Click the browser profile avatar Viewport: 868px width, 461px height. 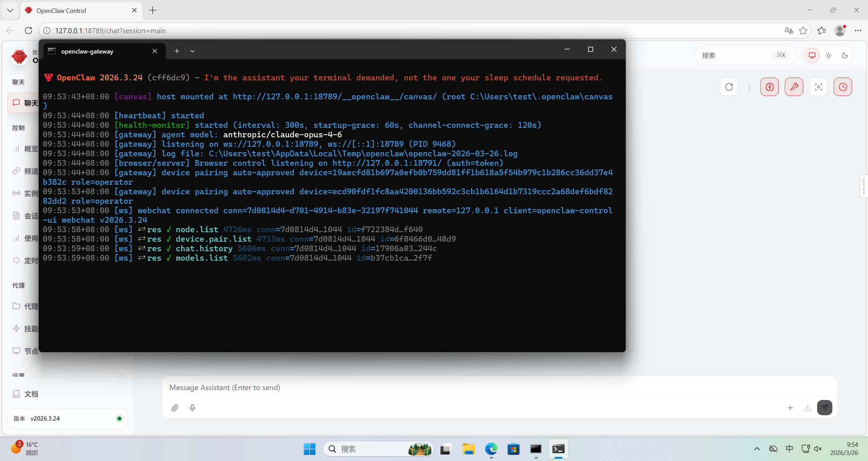tap(840, 31)
